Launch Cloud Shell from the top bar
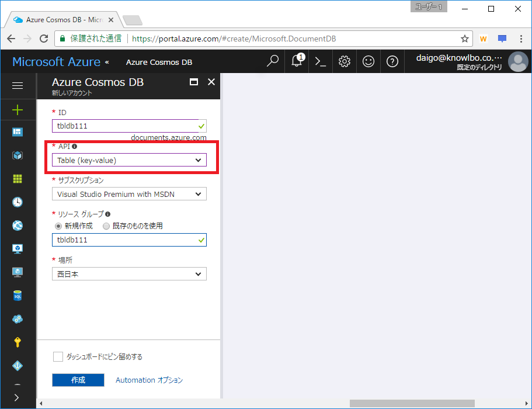 [x=320, y=61]
